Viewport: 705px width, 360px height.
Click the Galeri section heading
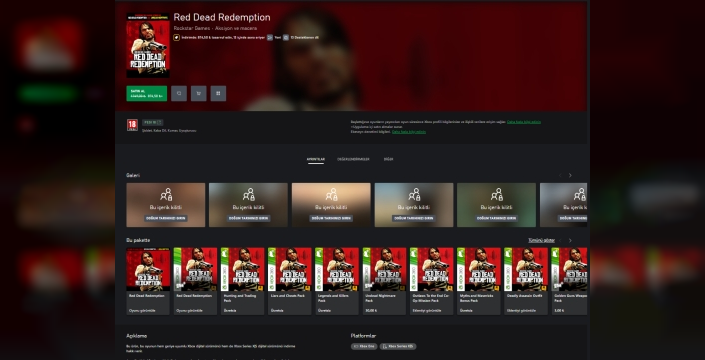click(x=133, y=175)
